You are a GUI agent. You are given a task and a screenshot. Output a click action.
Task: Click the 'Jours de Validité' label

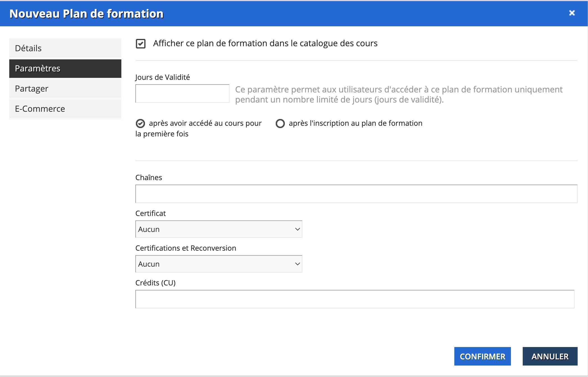[163, 77]
